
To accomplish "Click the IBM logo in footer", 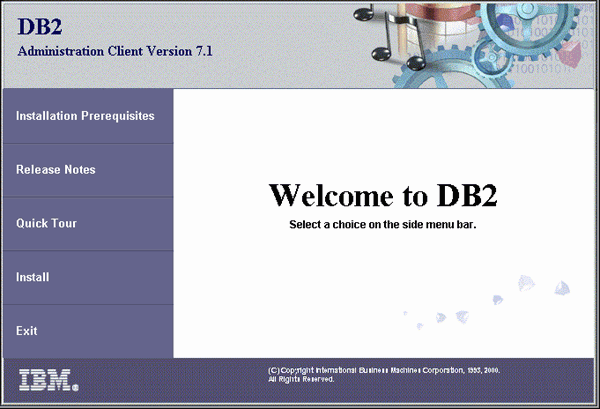I will (x=49, y=380).
